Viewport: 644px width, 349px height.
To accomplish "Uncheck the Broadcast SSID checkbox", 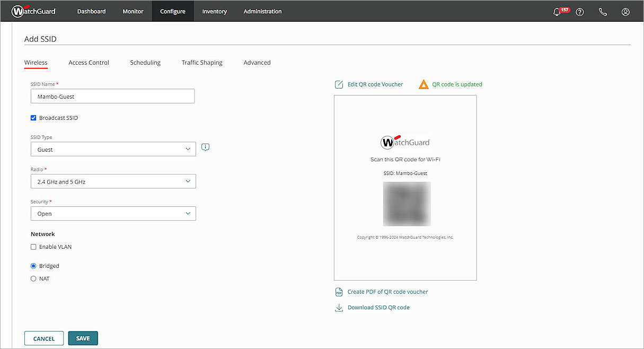I will [x=33, y=118].
